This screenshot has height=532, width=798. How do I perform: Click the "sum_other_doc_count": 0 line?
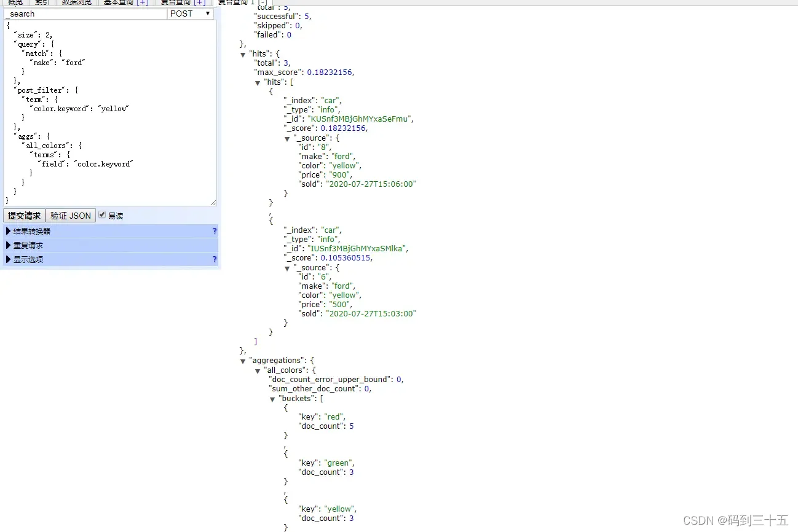(x=320, y=389)
